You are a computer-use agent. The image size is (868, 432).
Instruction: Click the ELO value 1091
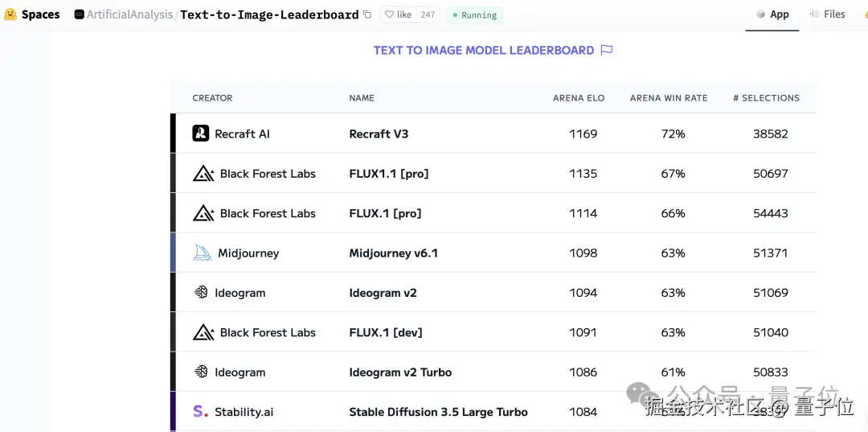coord(583,332)
